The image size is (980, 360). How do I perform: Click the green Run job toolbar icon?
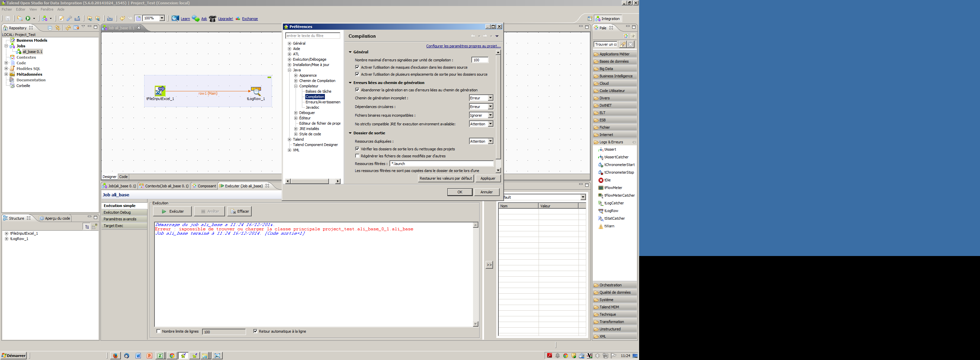[x=28, y=18]
